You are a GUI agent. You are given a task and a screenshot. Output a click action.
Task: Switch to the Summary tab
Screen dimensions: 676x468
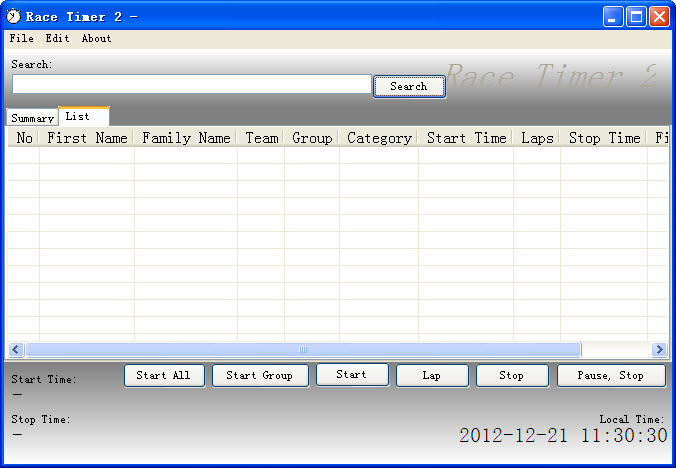[x=32, y=118]
